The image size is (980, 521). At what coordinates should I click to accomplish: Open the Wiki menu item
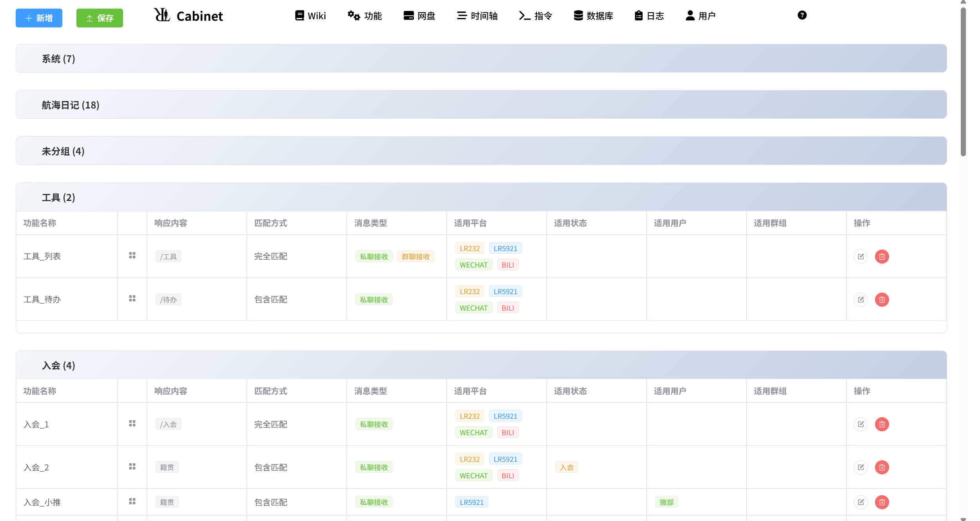pos(310,16)
